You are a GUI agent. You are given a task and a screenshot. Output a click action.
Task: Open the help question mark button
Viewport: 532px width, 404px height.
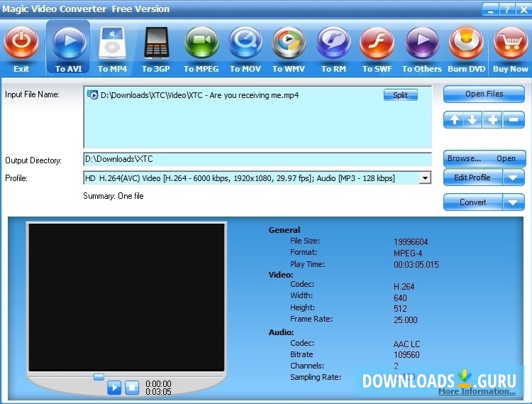(507, 9)
